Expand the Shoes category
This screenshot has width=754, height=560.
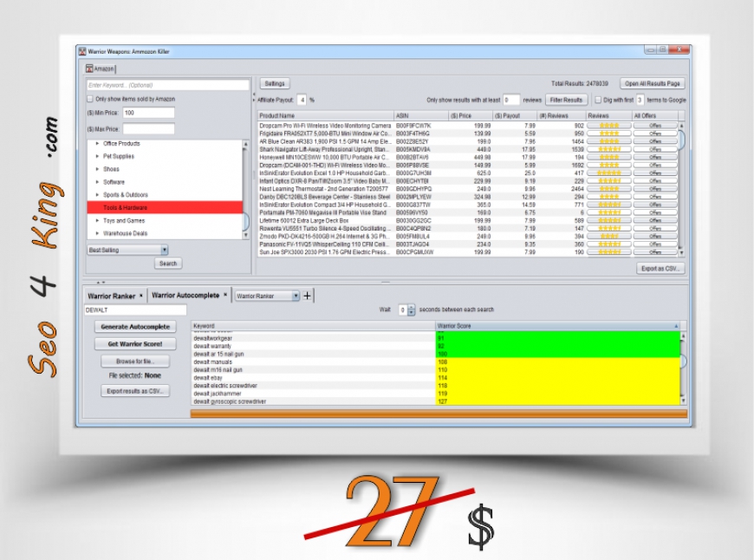tap(97, 169)
